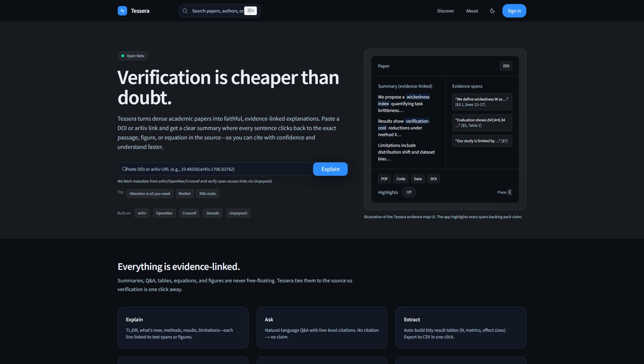Try the 'Attention is all you need' example
This screenshot has height=364, width=644.
(x=150, y=194)
